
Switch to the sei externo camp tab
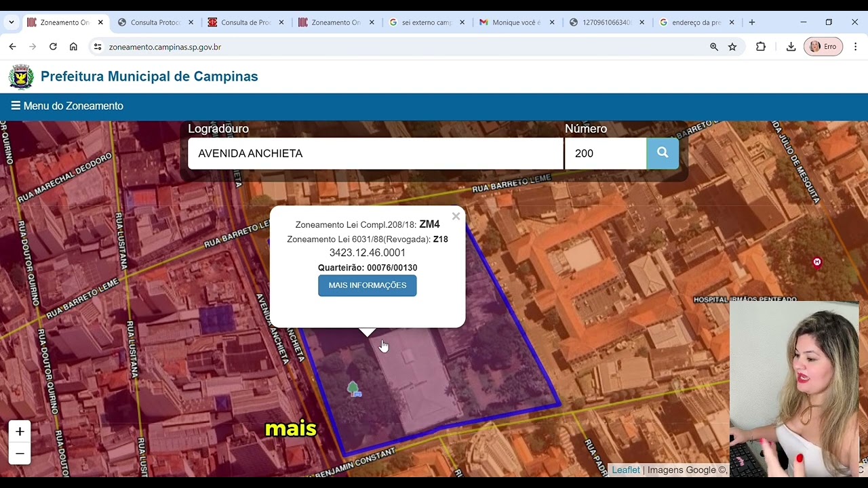click(x=427, y=22)
